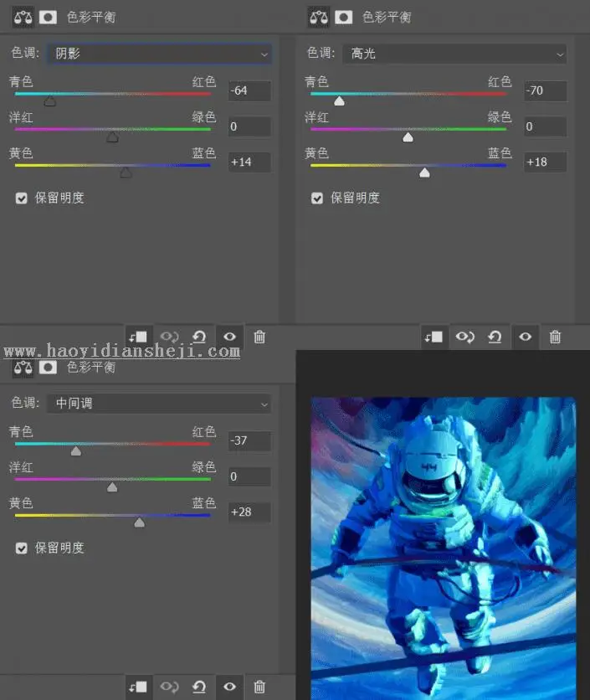The image size is (590, 700).
Task: View previous state in midtones panel
Action: coord(170,687)
